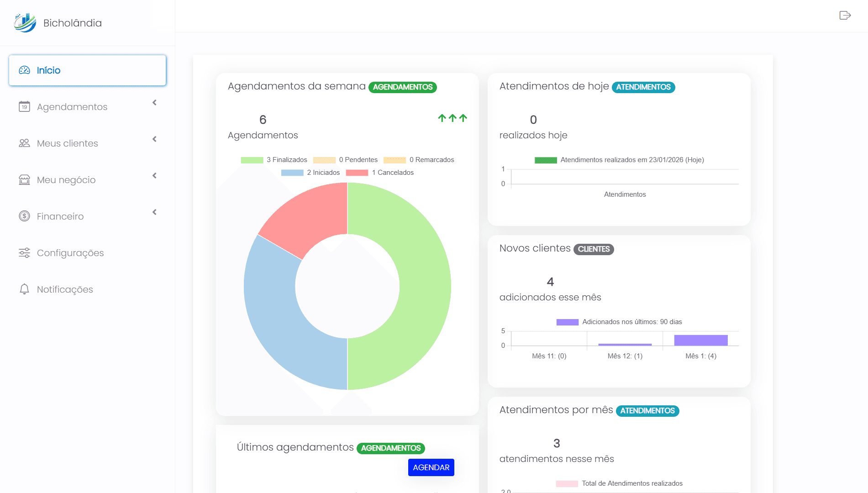Toggle the Iniciados series in chart legend
868x493 pixels.
(x=310, y=173)
